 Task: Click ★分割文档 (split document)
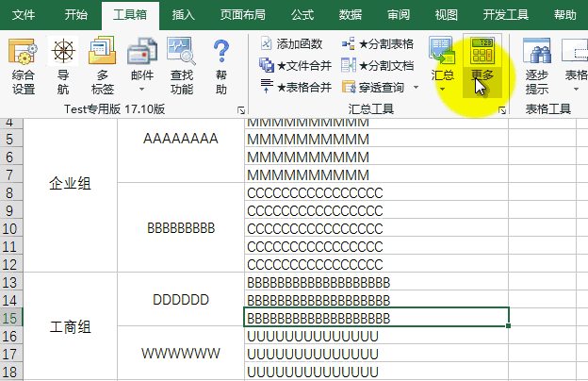(377, 66)
